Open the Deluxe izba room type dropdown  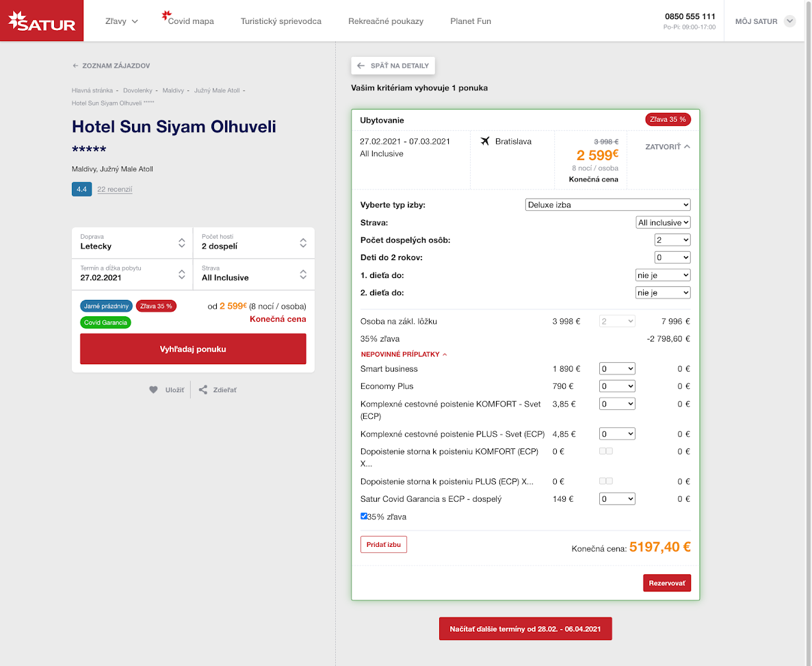[x=607, y=205]
